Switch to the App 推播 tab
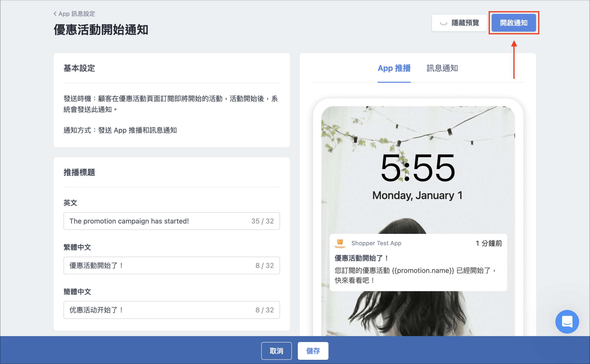 [x=394, y=68]
